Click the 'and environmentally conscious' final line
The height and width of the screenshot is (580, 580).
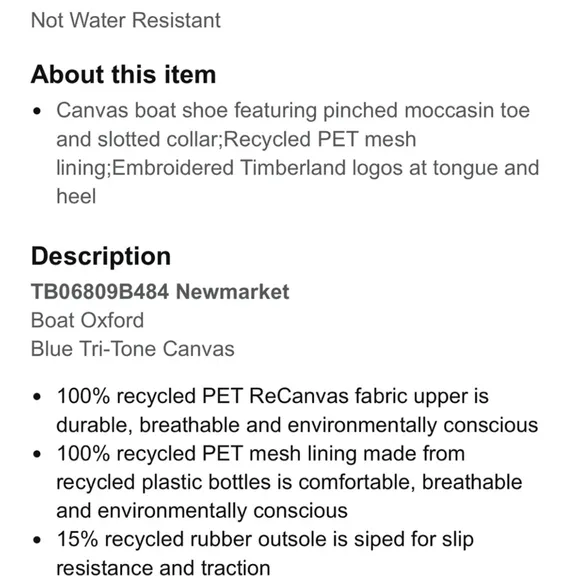(202, 511)
